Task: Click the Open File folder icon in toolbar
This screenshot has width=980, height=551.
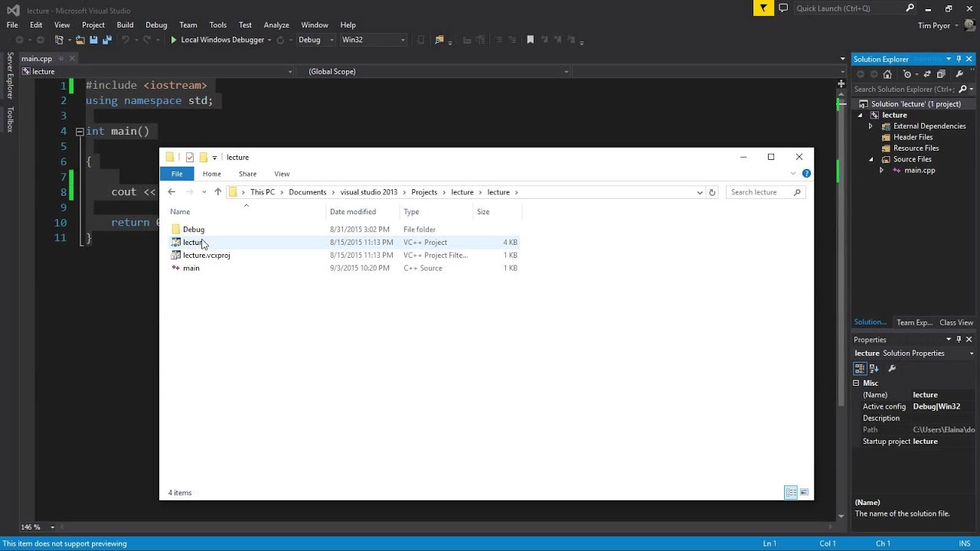Action: [x=80, y=40]
